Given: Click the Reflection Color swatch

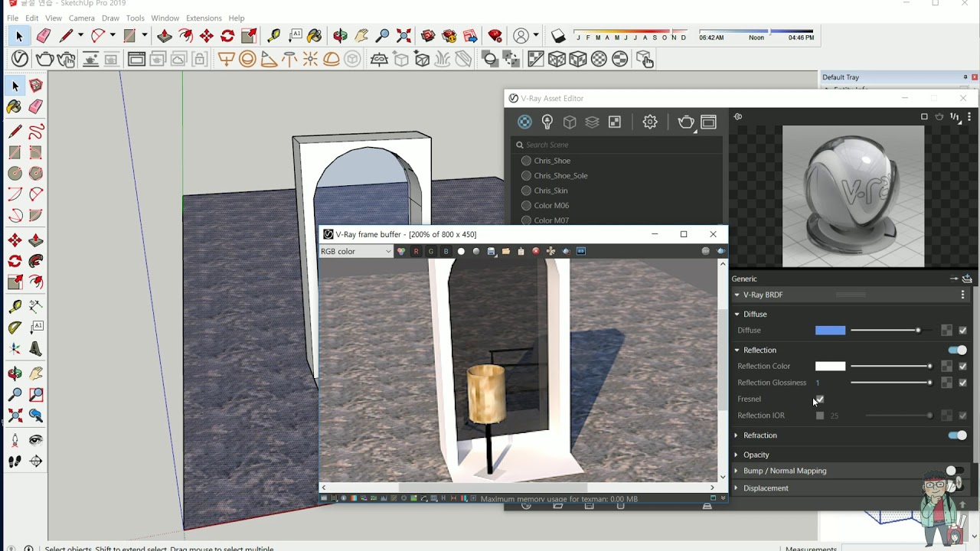Looking at the screenshot, I should [830, 367].
